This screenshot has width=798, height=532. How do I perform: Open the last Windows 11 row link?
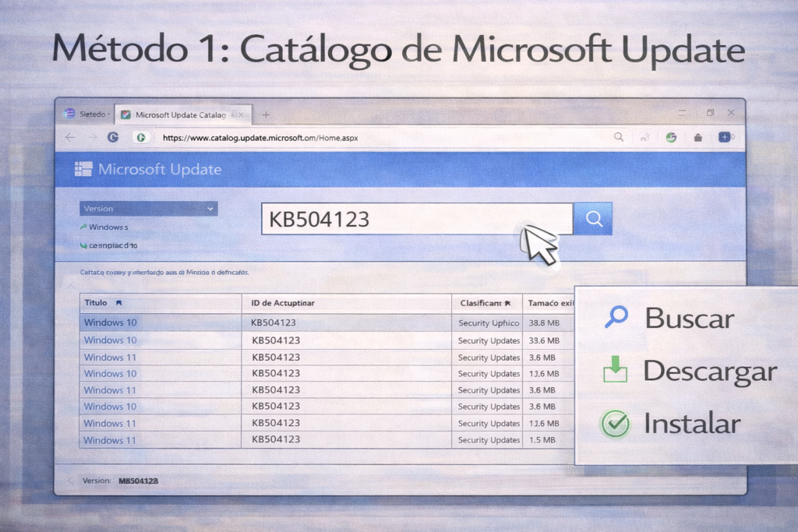(x=110, y=440)
